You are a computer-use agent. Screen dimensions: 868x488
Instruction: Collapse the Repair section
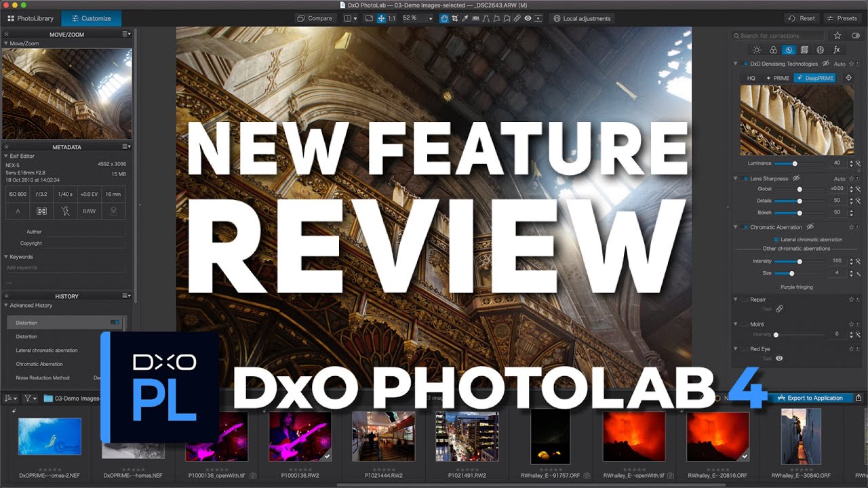[736, 299]
